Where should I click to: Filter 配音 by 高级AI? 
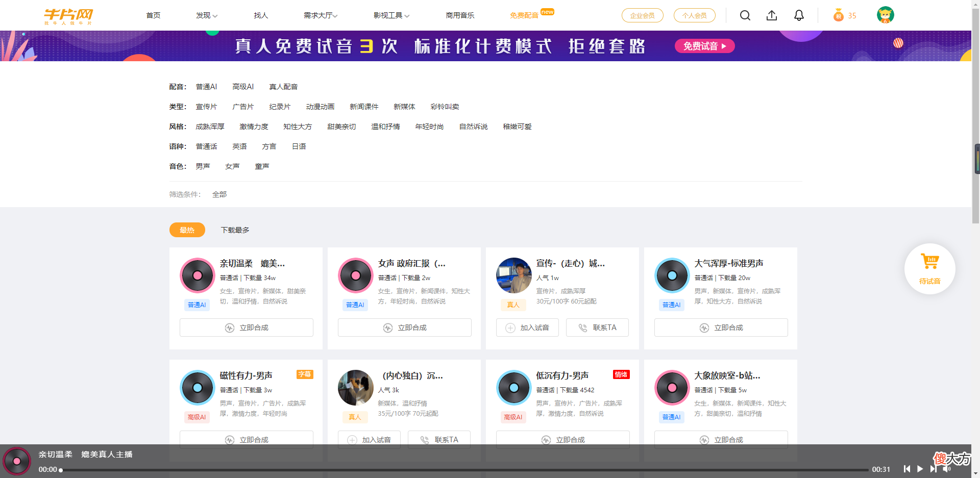click(x=243, y=87)
